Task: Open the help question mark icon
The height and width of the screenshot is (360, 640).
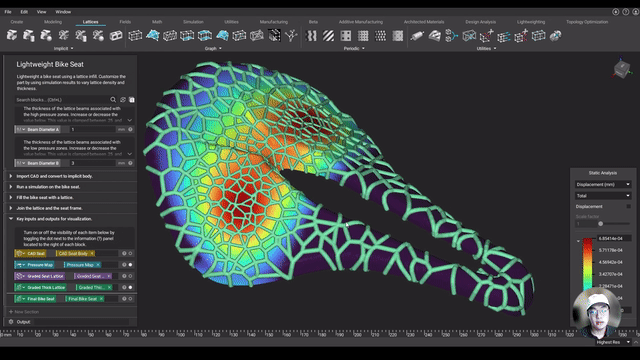Action: click(626, 12)
